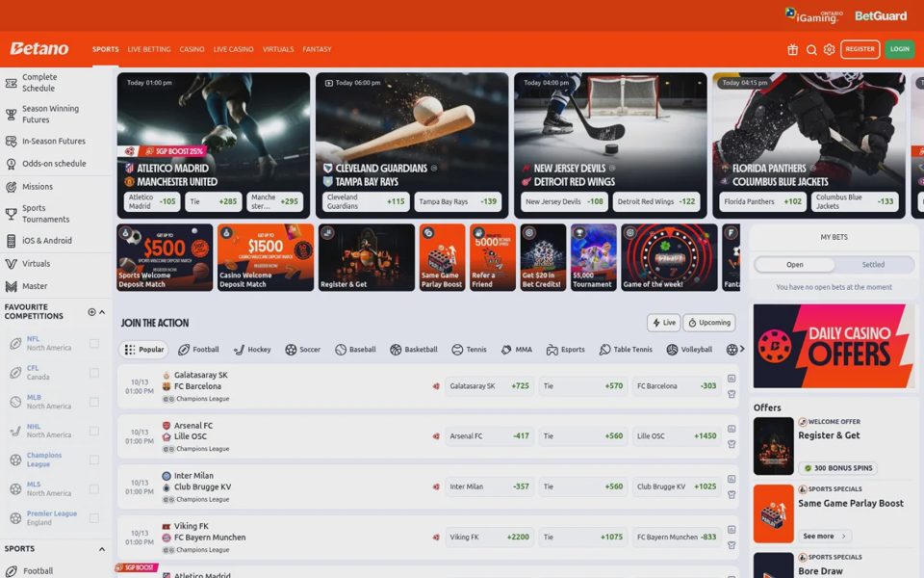Screen dimensions: 924x578
Task: Tick the Champions League checkbox
Action: [93, 460]
